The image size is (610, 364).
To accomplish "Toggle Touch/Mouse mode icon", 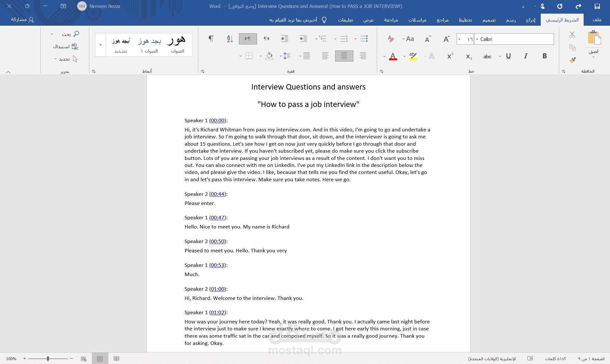I will [x=542, y=6].
